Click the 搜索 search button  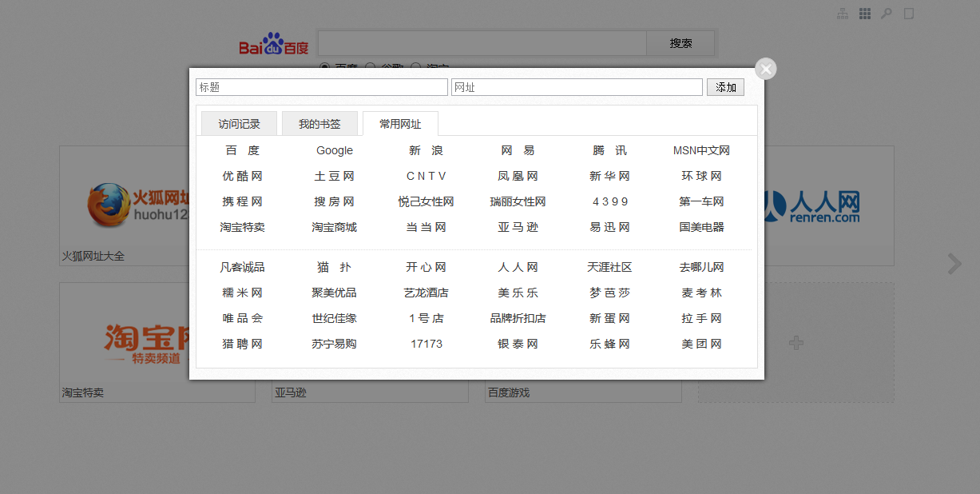[x=681, y=43]
